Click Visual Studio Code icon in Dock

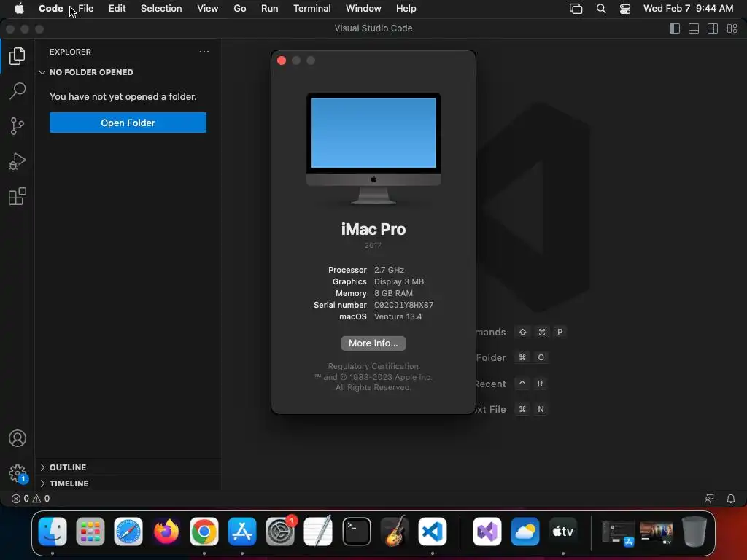pyautogui.click(x=433, y=532)
